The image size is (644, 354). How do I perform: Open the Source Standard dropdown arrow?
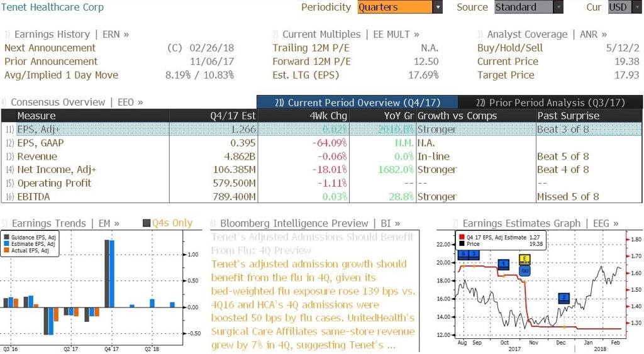558,7
